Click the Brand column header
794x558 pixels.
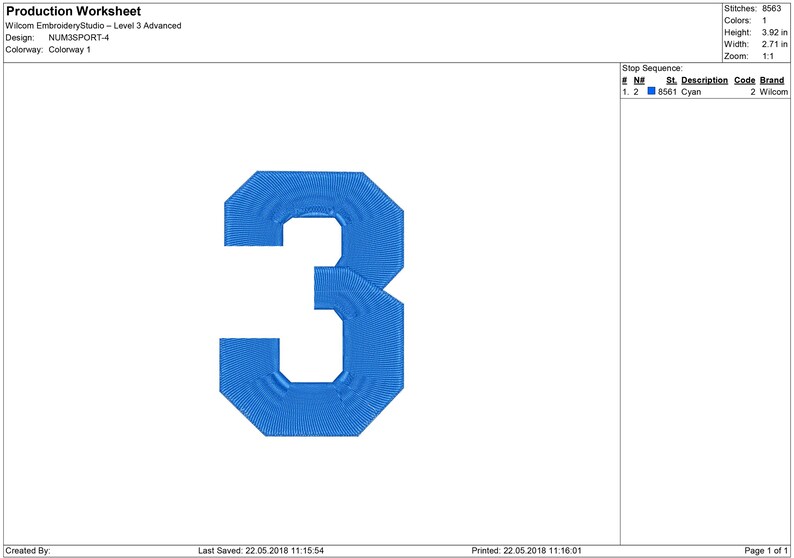tap(772, 80)
